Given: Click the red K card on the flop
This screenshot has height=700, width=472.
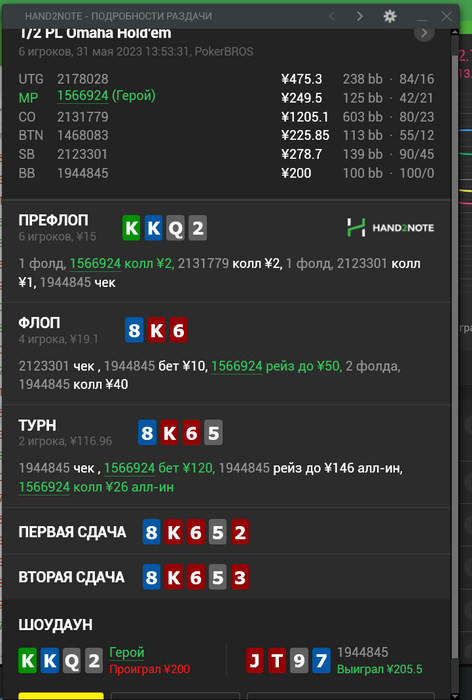Looking at the screenshot, I should pyautogui.click(x=156, y=330).
